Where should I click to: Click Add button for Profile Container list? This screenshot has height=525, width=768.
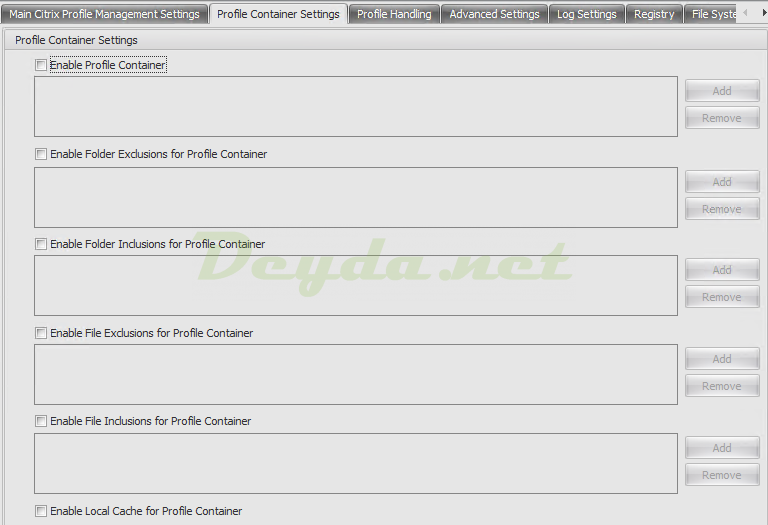point(722,91)
